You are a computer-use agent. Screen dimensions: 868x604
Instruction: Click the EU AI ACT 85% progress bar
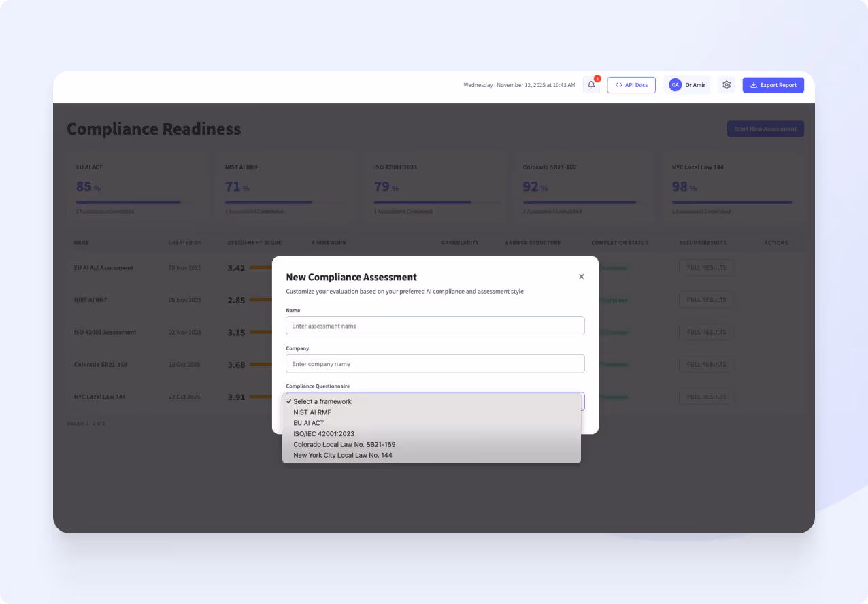point(136,202)
